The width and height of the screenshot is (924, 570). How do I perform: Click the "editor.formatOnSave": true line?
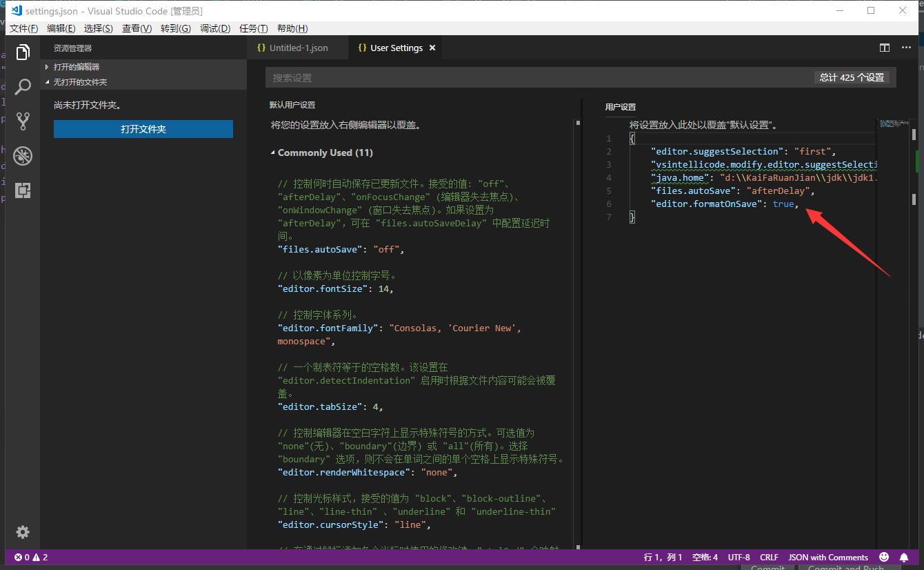point(725,204)
